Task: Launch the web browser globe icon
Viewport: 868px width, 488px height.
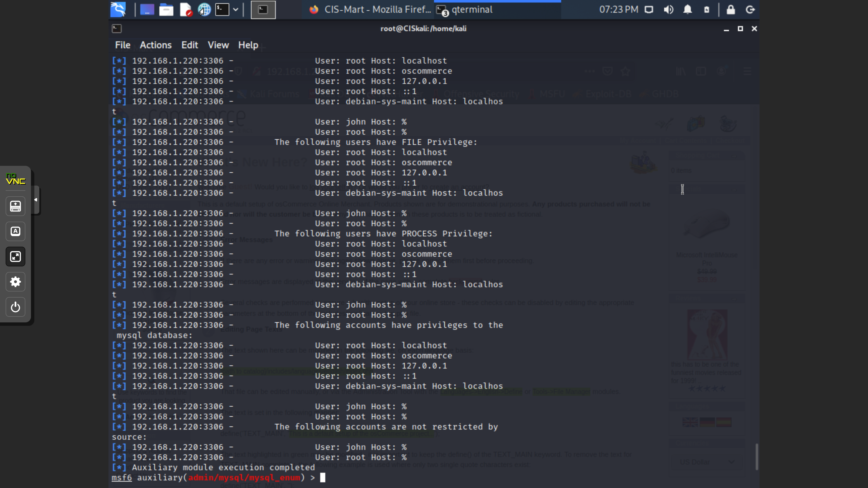Action: [204, 9]
